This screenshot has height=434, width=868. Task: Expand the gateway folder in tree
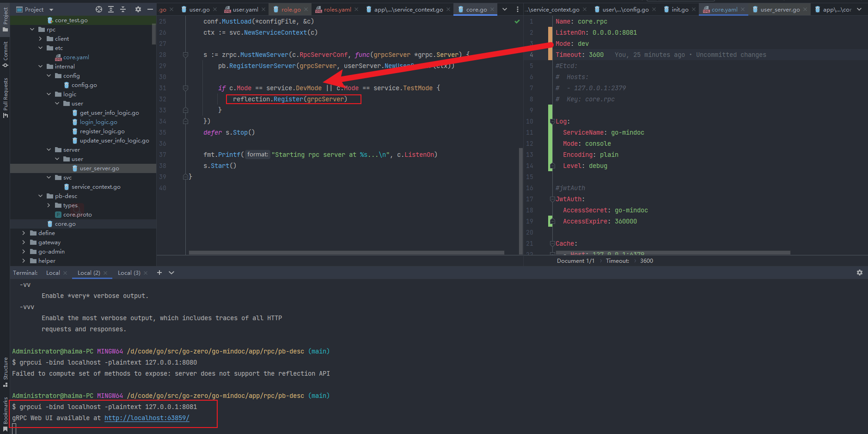(24, 242)
